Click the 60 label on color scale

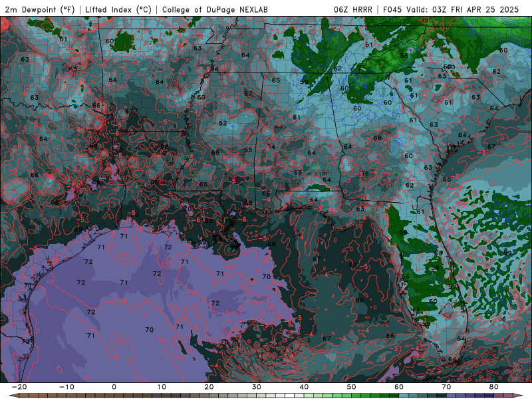pos(399,387)
